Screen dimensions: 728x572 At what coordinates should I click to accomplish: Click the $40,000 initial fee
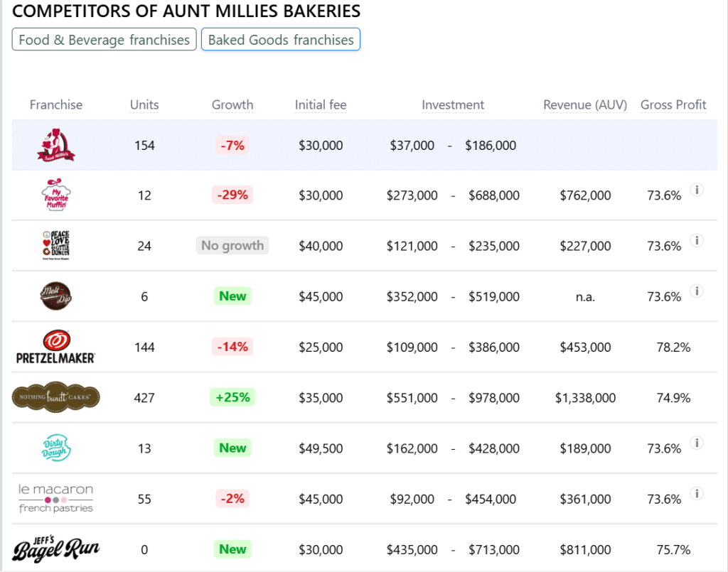click(321, 247)
